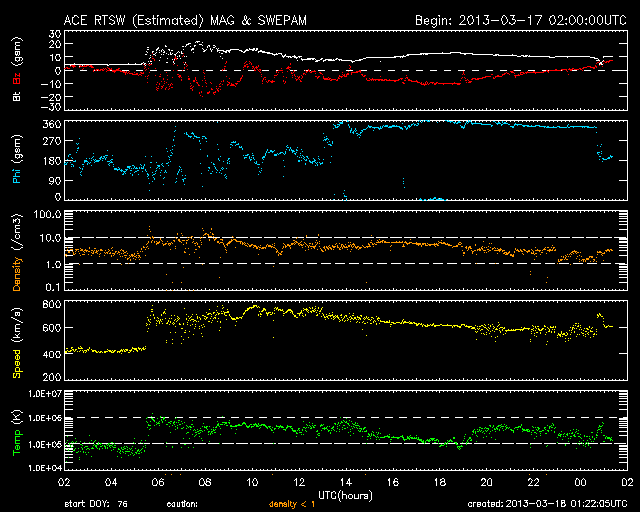Click the 'Begin: 2013-03-17 02:00:00UTC' timestamp
The width and height of the screenshot is (640, 512).
(x=521, y=20)
